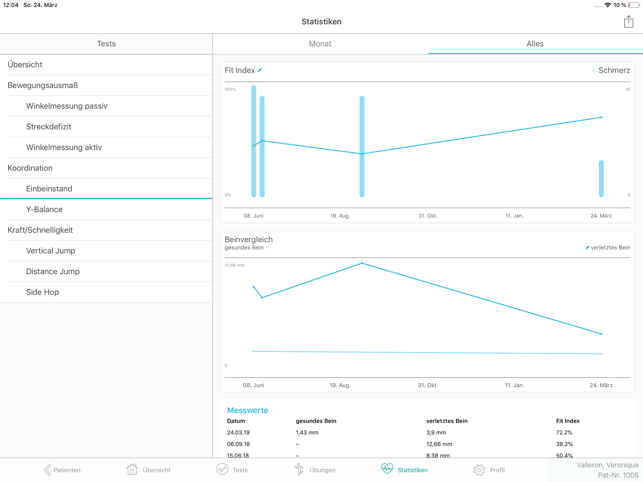Tap the battery indicator in status bar
The width and height of the screenshot is (643, 482).
coord(633,5)
